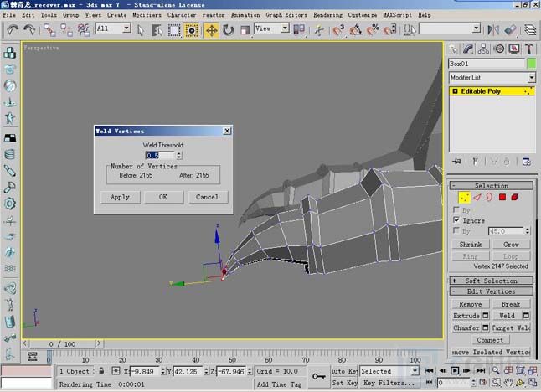The width and height of the screenshot is (541, 392).
Task: Open Weld settings box button
Action: coord(526,316)
